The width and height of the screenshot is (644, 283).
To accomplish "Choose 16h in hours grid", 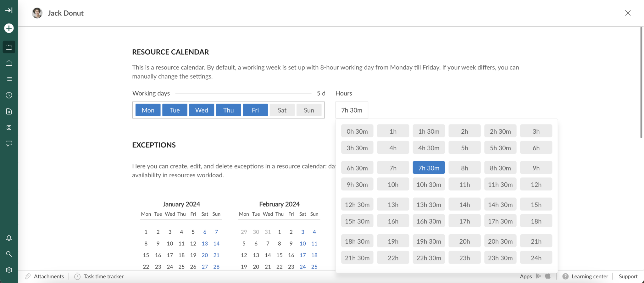I will [393, 221].
